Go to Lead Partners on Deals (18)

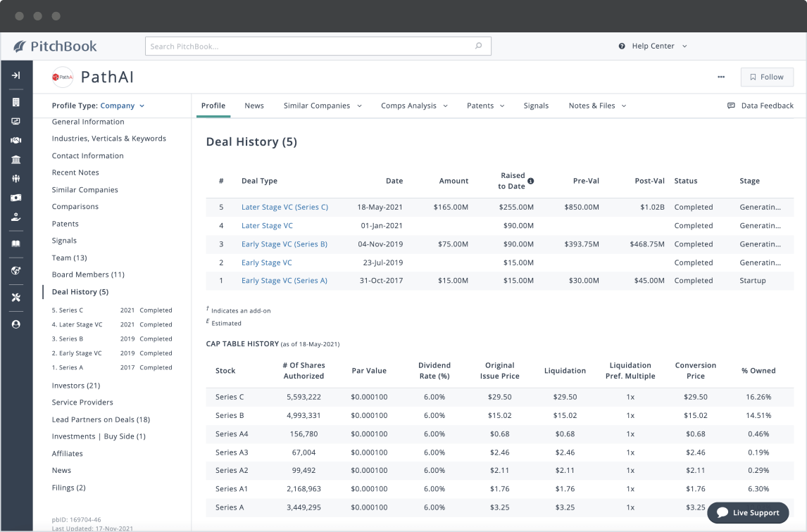(101, 419)
